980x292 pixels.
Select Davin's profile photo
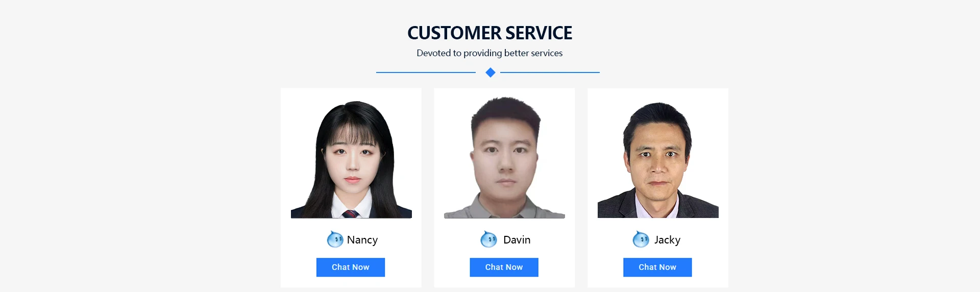click(x=504, y=158)
